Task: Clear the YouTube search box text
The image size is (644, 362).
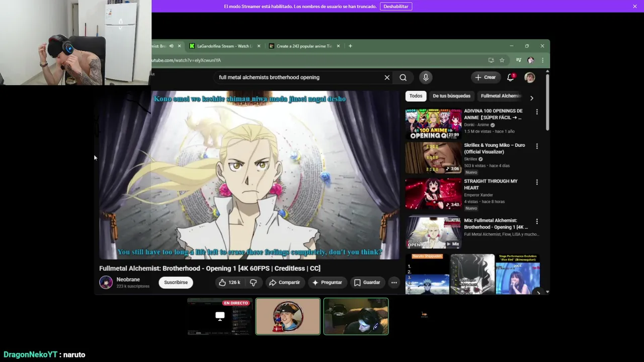Action: pos(387,77)
